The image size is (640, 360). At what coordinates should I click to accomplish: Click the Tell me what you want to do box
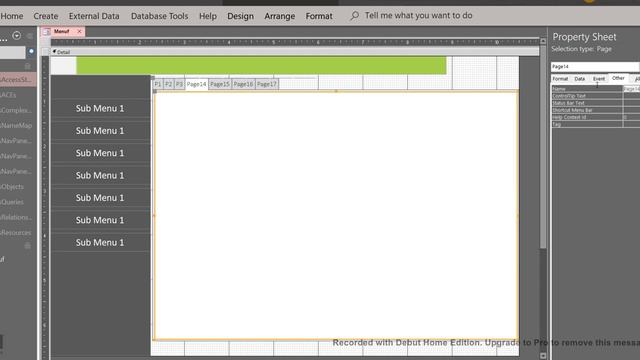pos(418,16)
